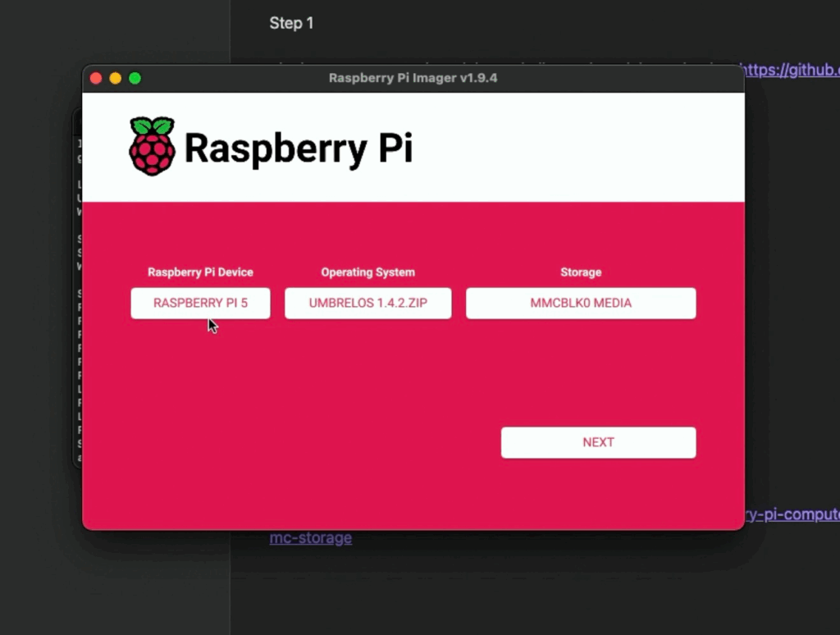Select the Step 1 heading text
Image resolution: width=840 pixels, height=635 pixels.
[291, 23]
